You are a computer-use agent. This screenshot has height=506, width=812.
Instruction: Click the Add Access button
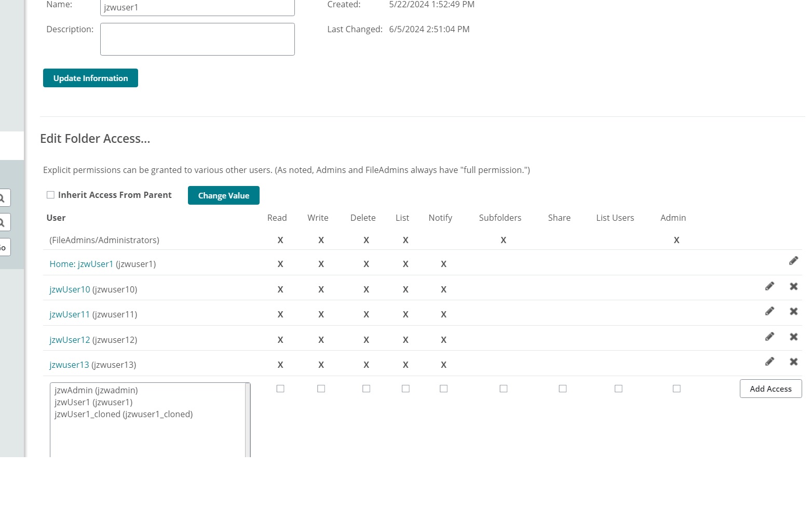(770, 389)
